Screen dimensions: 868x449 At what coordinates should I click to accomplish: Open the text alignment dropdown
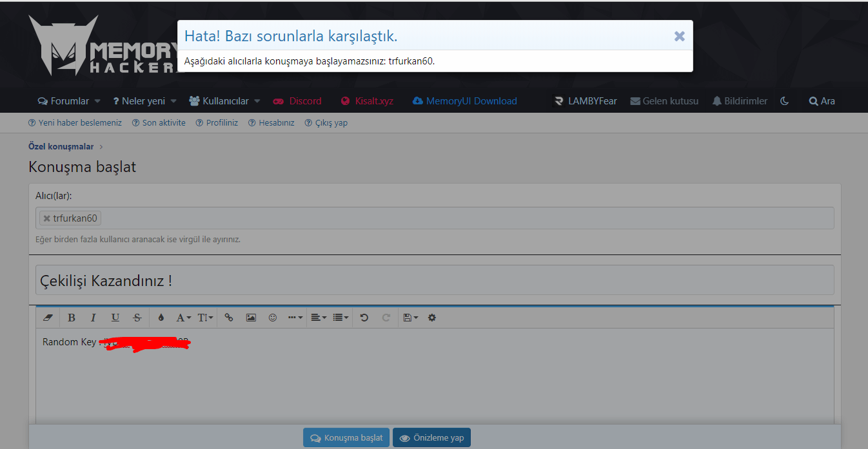point(319,318)
